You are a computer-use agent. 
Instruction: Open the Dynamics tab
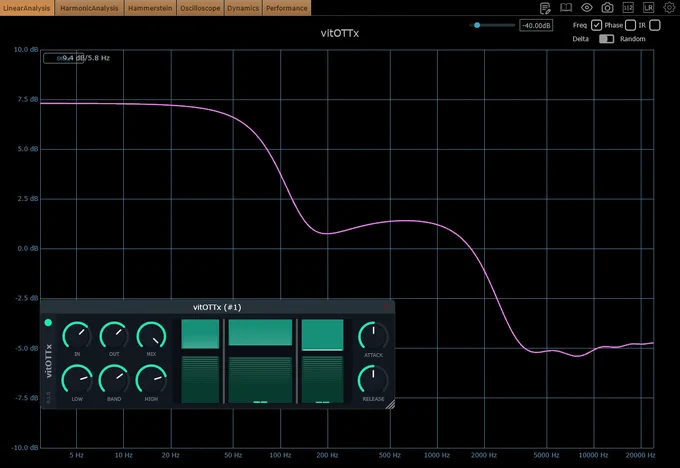tap(243, 8)
